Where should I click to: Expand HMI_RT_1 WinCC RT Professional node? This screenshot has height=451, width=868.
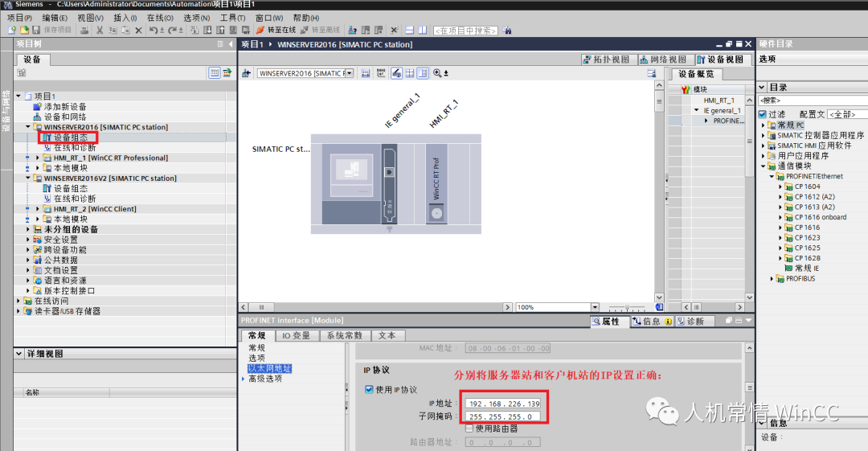click(38, 158)
